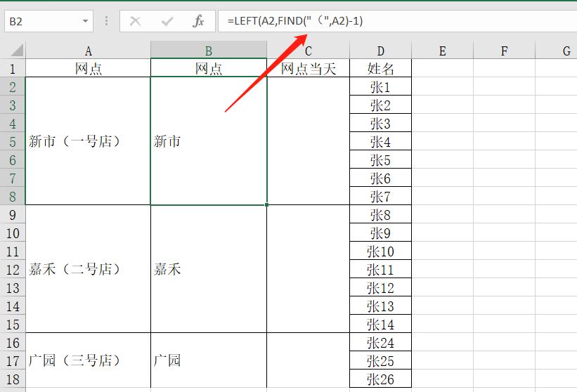The width and height of the screenshot is (577, 392).
Task: Select row 9 header
Action: coord(13,214)
